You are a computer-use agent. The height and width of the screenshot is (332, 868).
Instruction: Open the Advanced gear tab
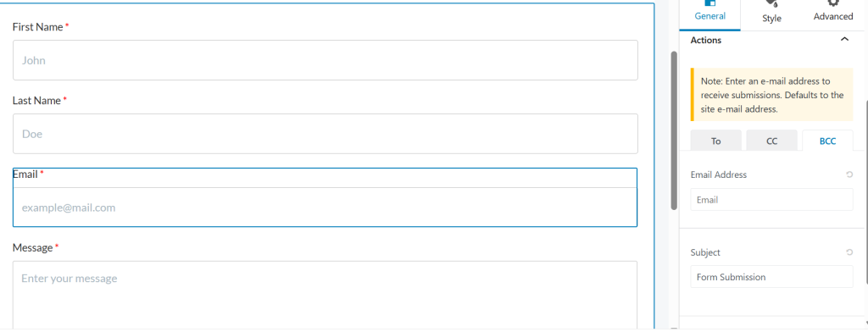pyautogui.click(x=833, y=3)
